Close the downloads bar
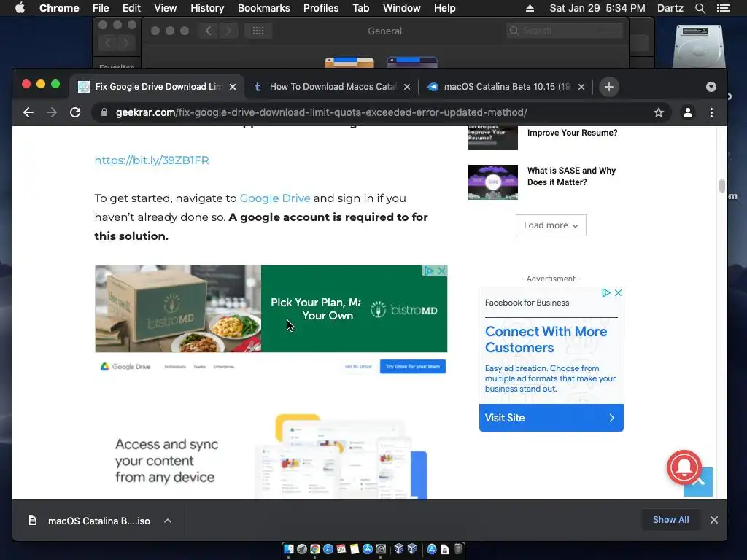This screenshot has width=747, height=560. [x=713, y=520]
